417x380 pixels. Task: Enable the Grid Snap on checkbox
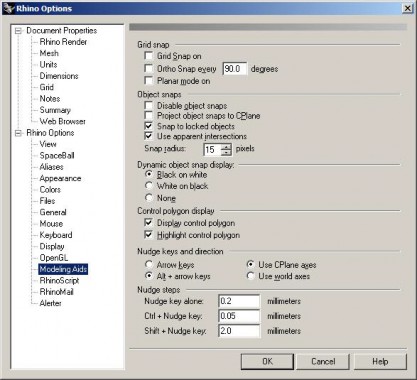pos(148,56)
